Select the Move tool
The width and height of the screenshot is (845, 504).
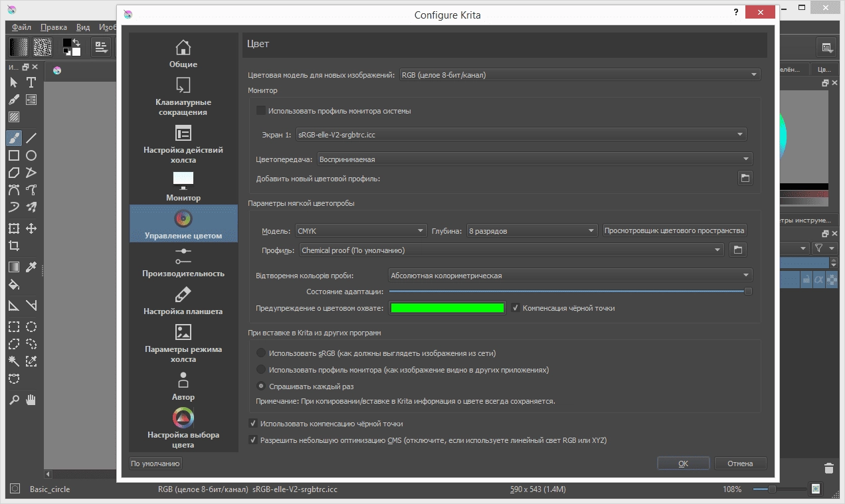pos(31,228)
